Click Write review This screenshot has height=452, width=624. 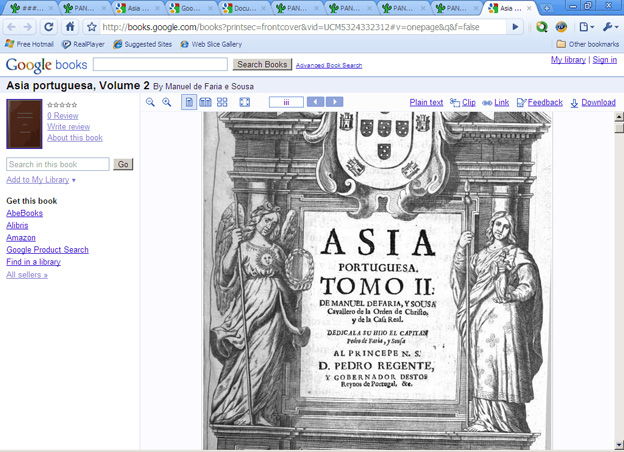coord(68,127)
